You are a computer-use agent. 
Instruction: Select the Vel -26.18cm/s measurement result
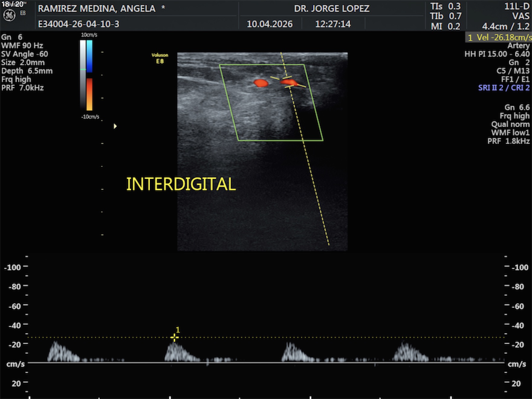(x=499, y=37)
